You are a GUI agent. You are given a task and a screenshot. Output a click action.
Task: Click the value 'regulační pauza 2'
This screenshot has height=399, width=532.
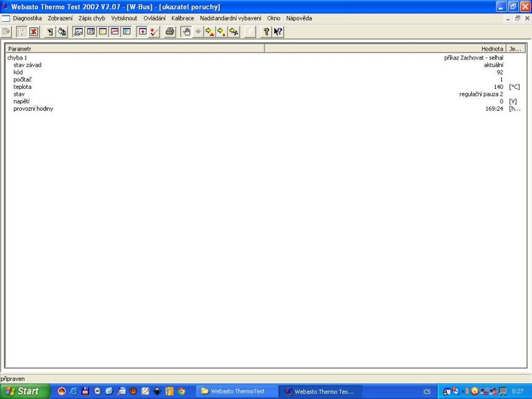(x=481, y=94)
